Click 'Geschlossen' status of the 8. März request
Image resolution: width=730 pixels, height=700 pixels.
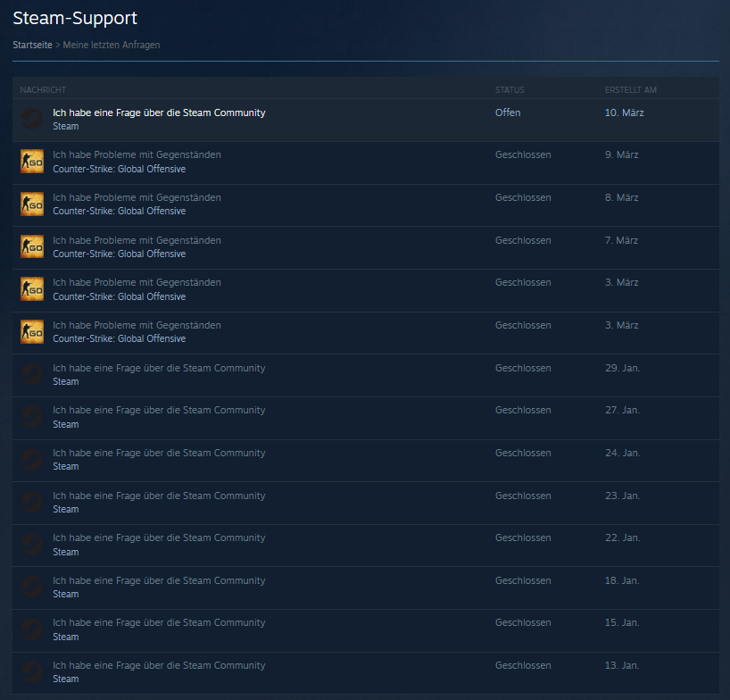(523, 197)
